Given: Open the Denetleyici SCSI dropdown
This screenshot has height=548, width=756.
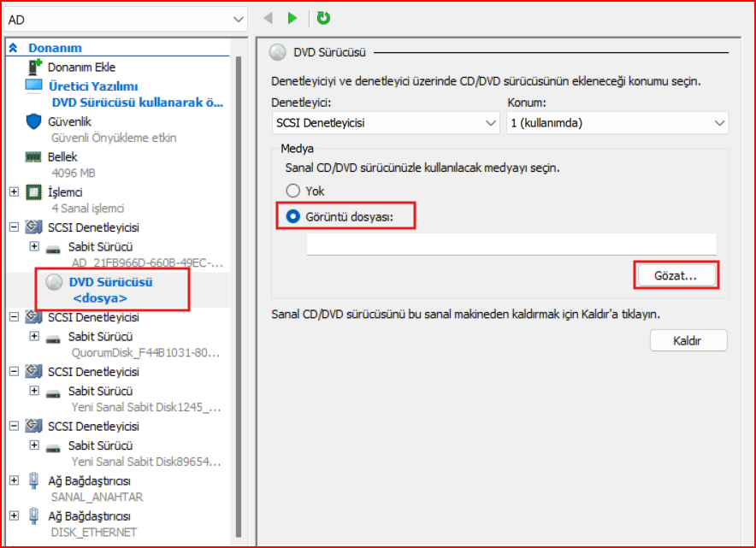Looking at the screenshot, I should (x=385, y=123).
